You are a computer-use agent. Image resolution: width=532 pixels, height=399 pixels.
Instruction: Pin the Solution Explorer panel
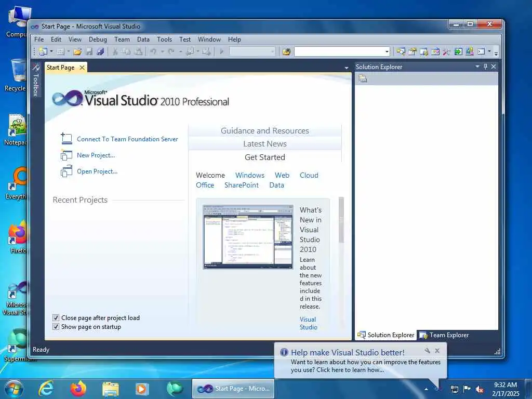(x=486, y=66)
